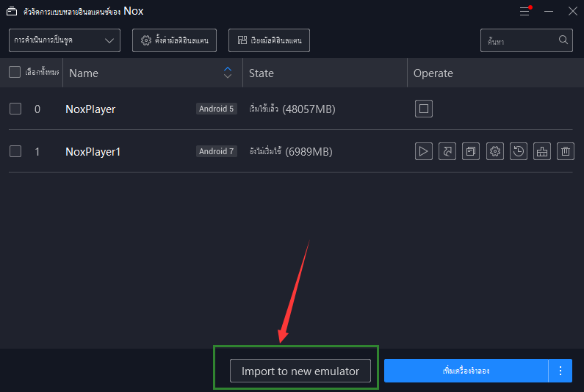Tick the checkbox for NoxPlayer row 0

pyautogui.click(x=15, y=109)
